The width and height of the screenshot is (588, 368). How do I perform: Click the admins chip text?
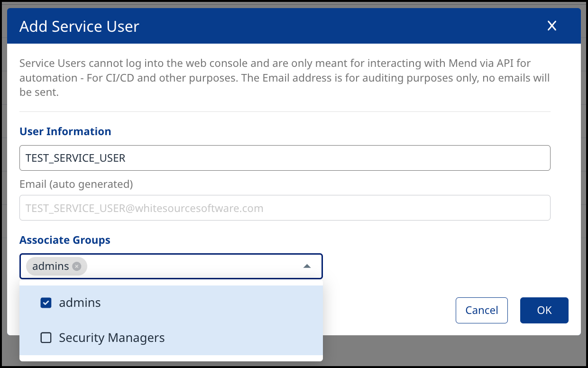pyautogui.click(x=51, y=267)
